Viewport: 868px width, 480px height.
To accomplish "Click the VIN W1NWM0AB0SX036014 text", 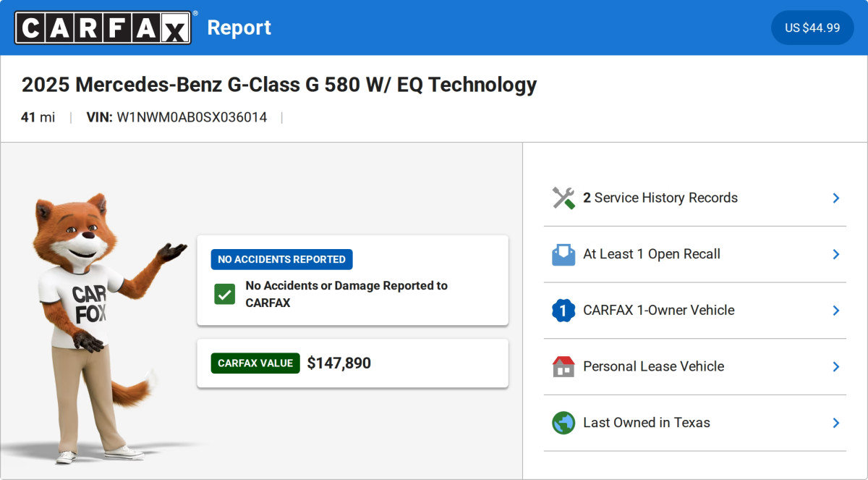I will 176,117.
